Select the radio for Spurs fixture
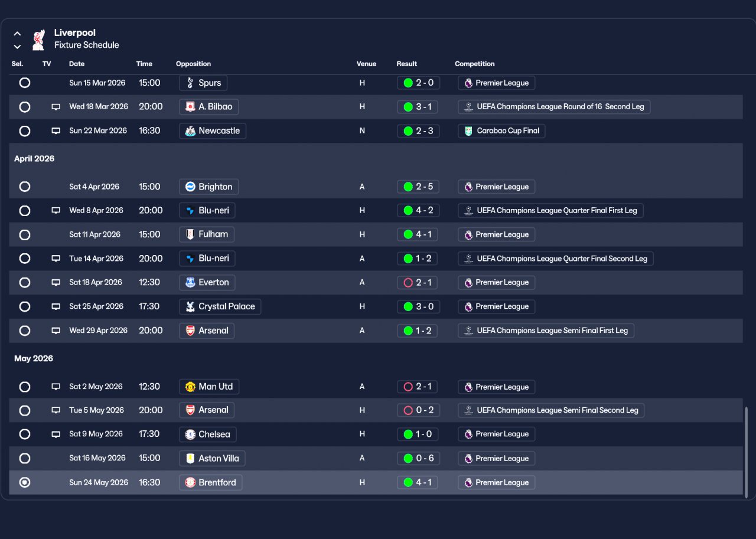 [x=25, y=83]
